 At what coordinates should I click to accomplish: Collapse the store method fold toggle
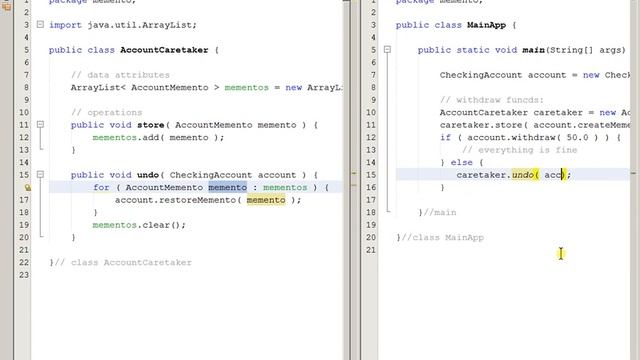pyautogui.click(x=40, y=124)
